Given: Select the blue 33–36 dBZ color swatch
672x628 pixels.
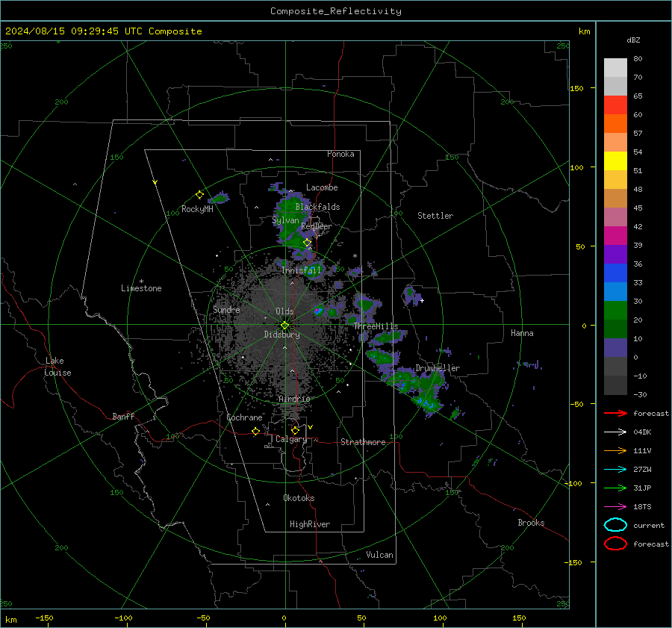Looking at the screenshot, I should coord(615,273).
